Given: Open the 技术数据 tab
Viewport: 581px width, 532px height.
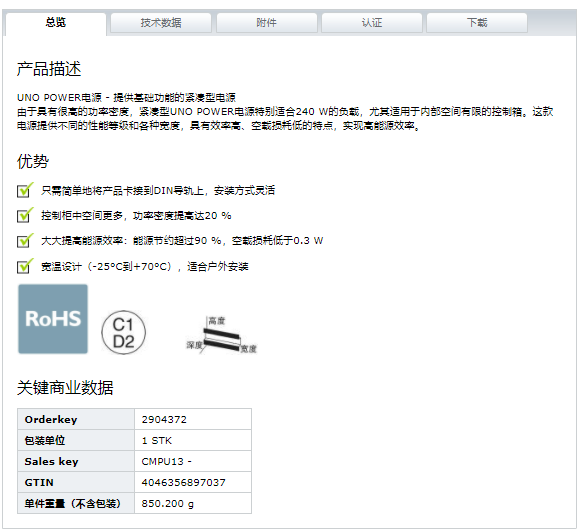Looking at the screenshot, I should (x=161, y=23).
